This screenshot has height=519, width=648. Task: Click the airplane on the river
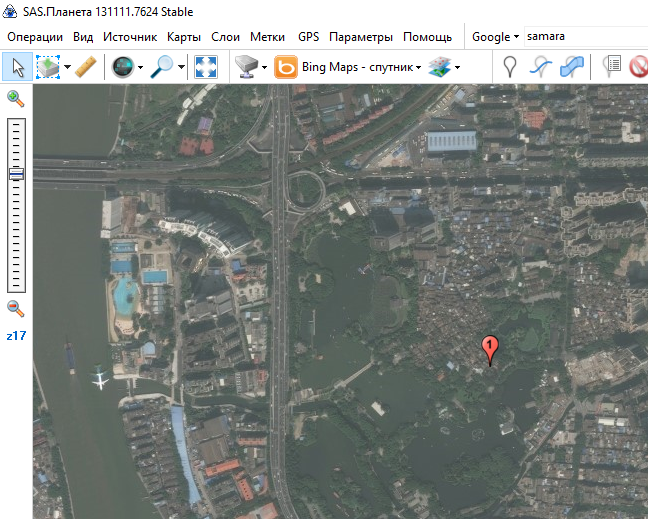point(100,379)
